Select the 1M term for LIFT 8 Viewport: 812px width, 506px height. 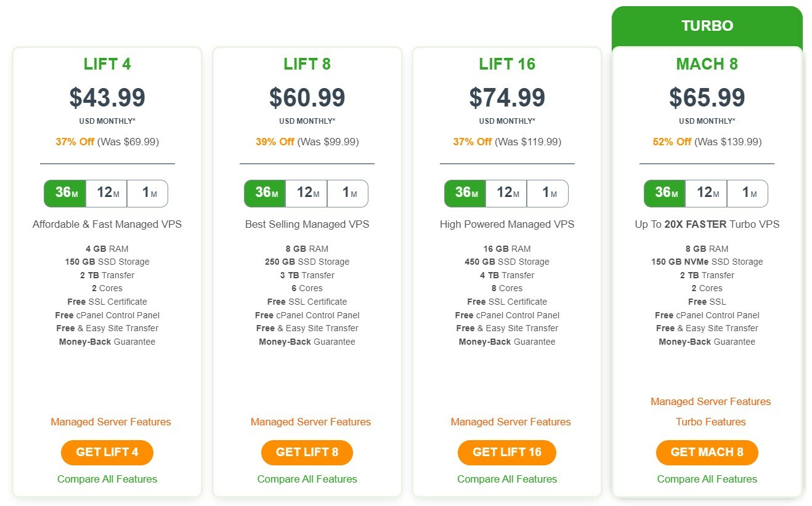(347, 193)
